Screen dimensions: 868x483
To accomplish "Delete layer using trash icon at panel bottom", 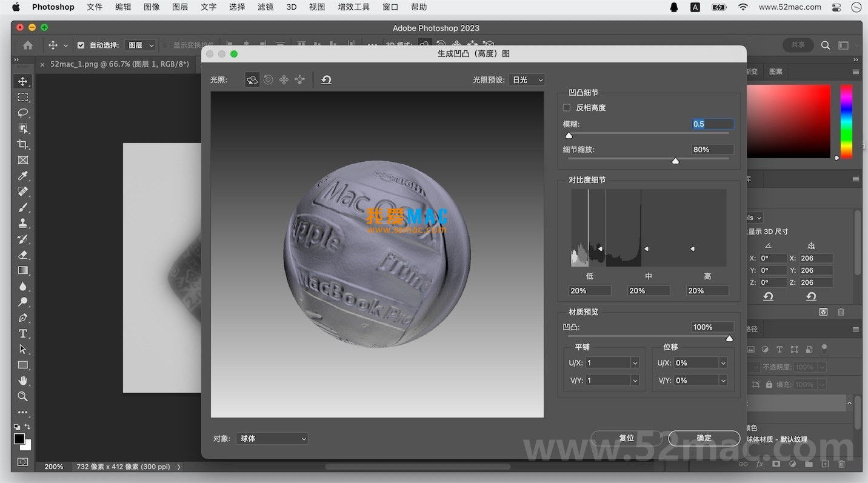I will click(x=841, y=464).
